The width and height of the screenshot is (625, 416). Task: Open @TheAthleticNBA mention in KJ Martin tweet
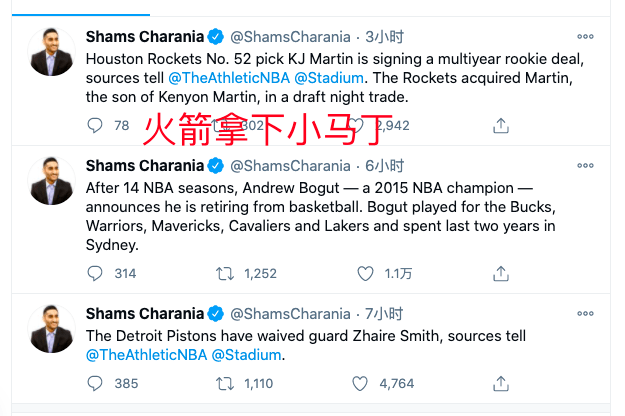click(229, 78)
